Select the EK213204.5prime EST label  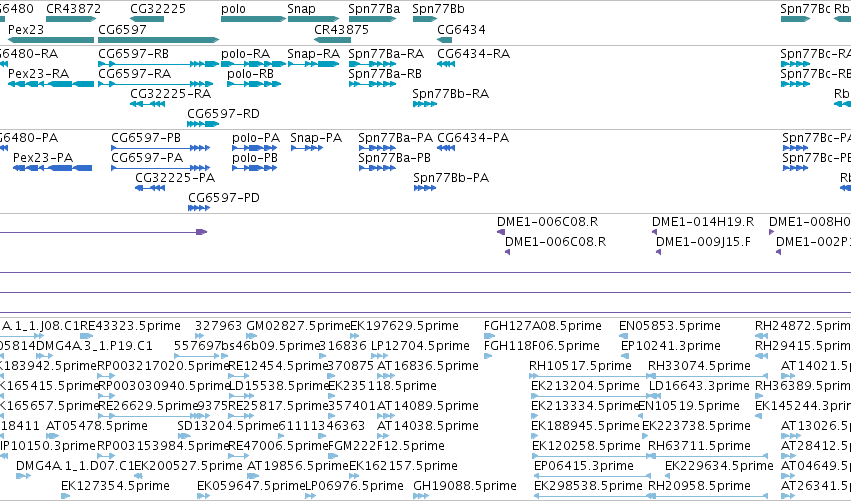point(585,386)
